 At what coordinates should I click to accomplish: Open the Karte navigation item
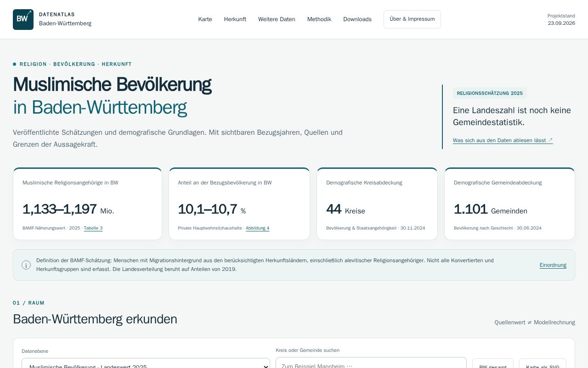205,19
